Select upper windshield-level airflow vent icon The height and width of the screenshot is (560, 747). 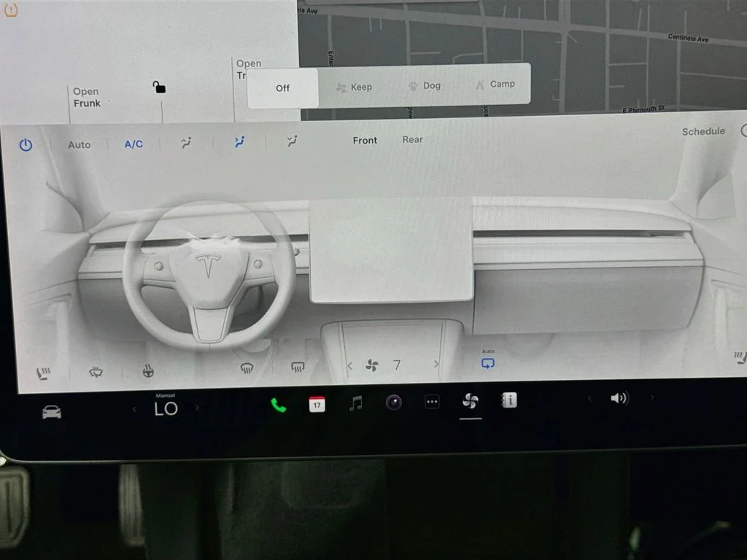pyautogui.click(x=186, y=142)
